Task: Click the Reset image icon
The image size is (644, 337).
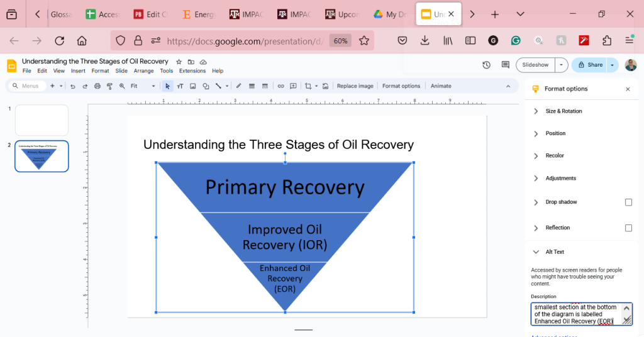Action: tap(325, 86)
